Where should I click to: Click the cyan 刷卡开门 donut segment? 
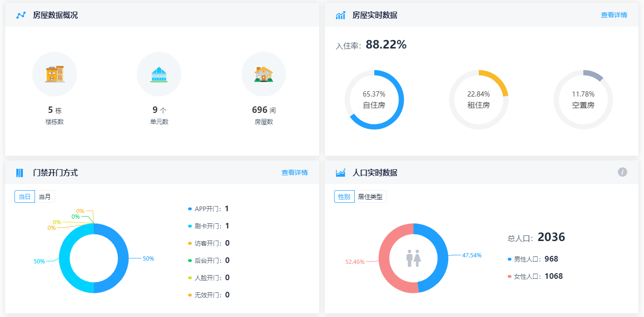pos(65,258)
